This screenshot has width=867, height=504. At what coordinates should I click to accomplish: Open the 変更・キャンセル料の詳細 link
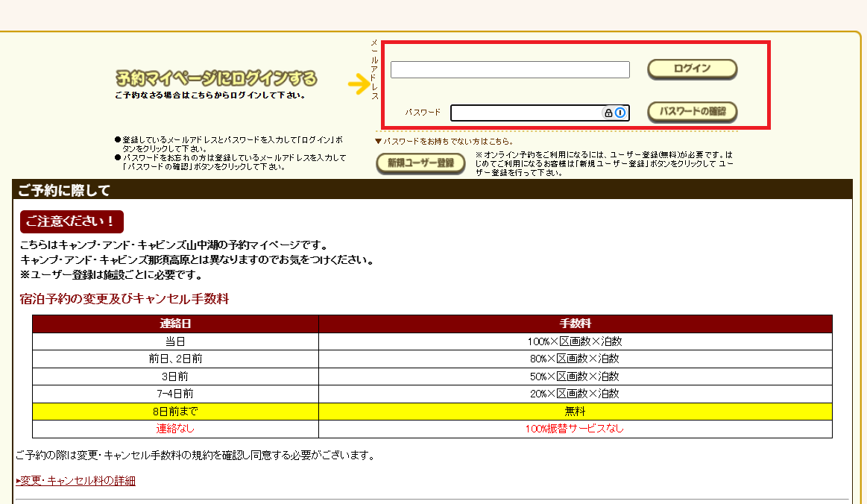[76, 481]
